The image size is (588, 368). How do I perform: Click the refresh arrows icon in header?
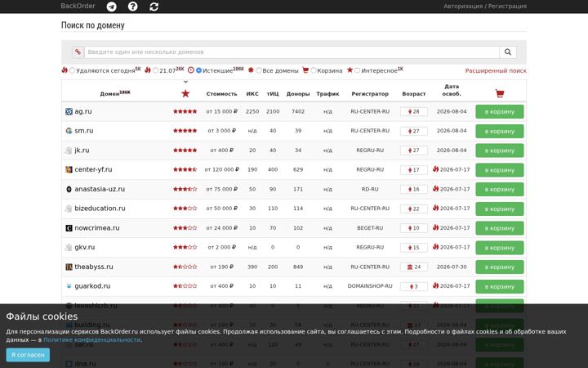tap(154, 7)
